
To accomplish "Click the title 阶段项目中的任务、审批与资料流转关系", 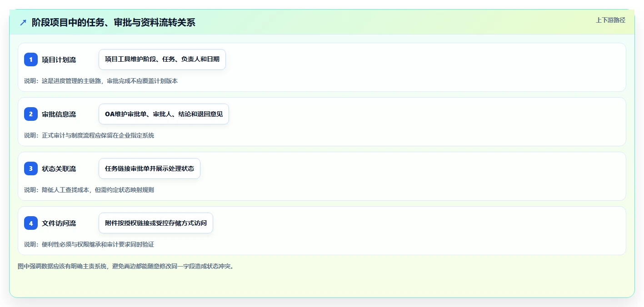I will pyautogui.click(x=113, y=22).
